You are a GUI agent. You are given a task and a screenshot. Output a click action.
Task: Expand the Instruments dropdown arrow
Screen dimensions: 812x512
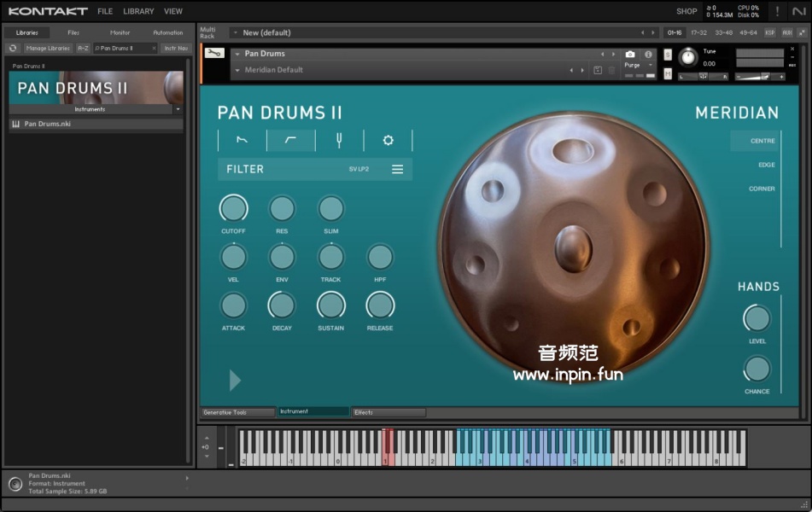[178, 109]
